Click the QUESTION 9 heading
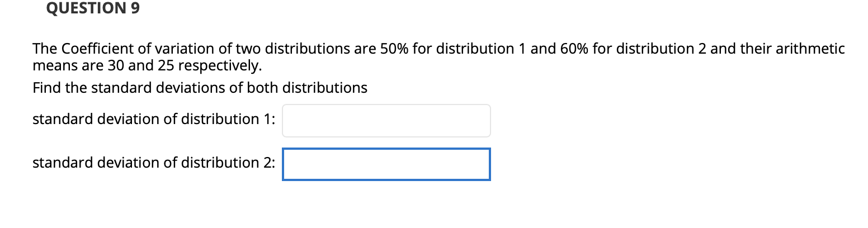 [x=93, y=8]
